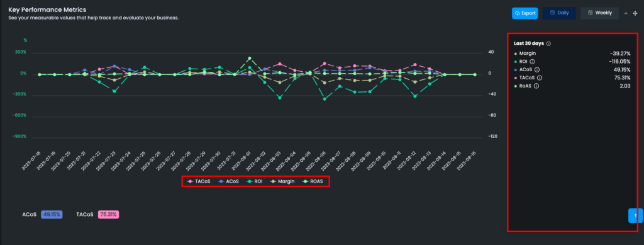Toggle the ACoS series in legend

229,181
